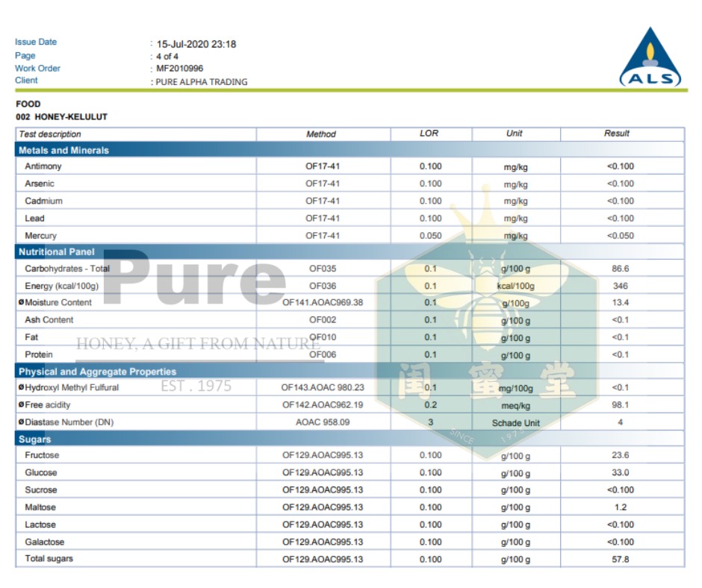Click the work order number MF2010996
Image resolution: width=702 pixels, height=588 pixels.
tap(179, 69)
